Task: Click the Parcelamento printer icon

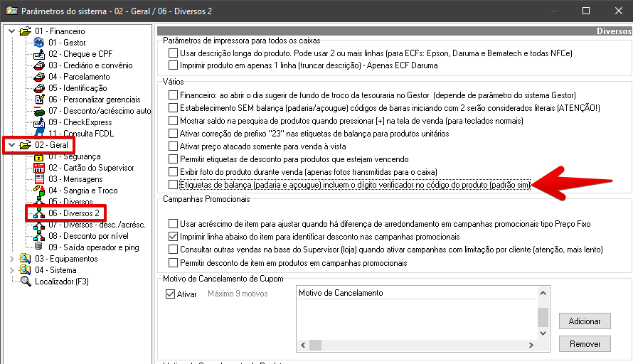Action: coord(38,77)
